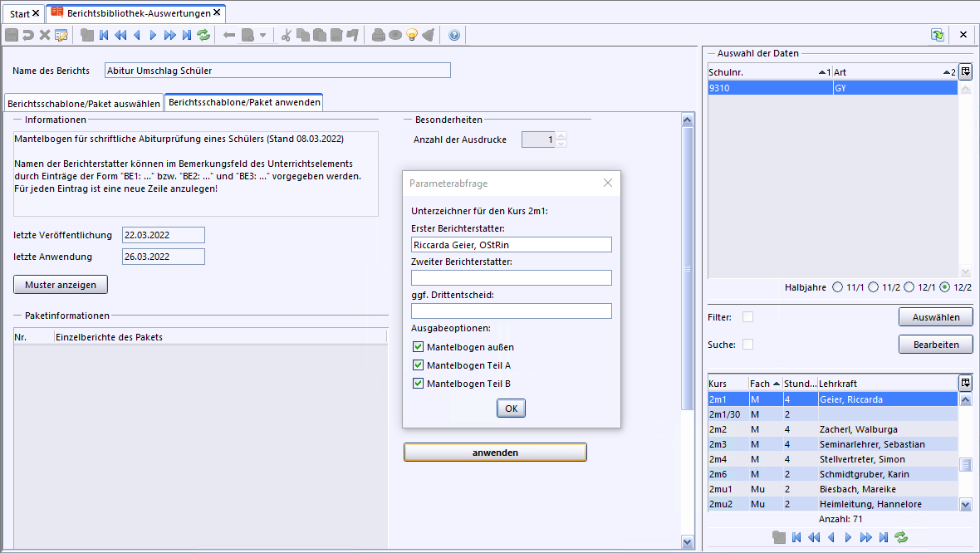980x553 pixels.
Task: Go to next entry in course list navigator
Action: pyautogui.click(x=848, y=537)
